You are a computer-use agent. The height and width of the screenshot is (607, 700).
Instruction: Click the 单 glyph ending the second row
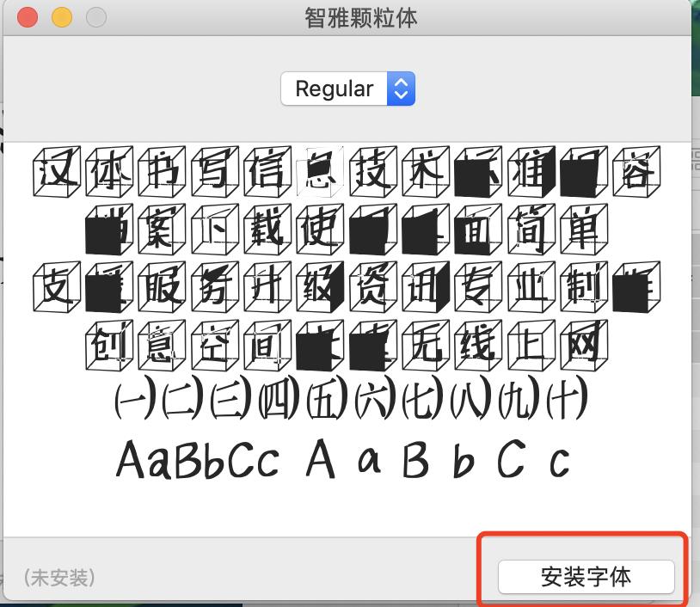[584, 229]
